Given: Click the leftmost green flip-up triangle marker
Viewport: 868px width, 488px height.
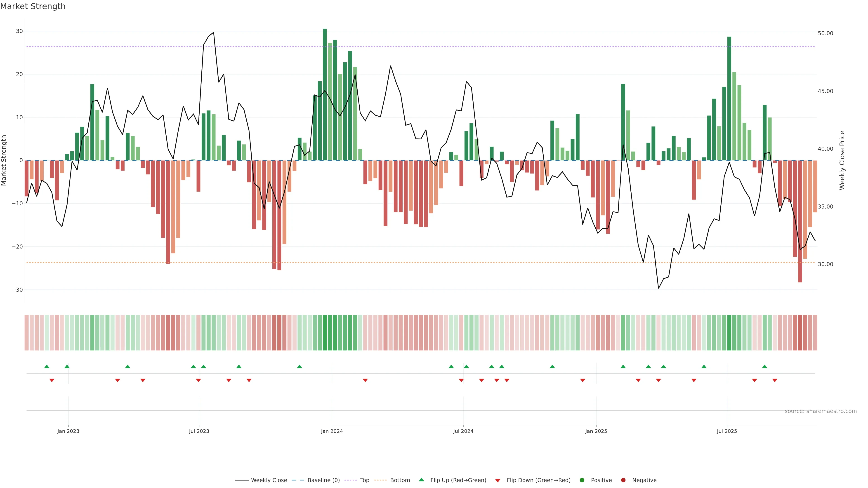Looking at the screenshot, I should (x=47, y=366).
